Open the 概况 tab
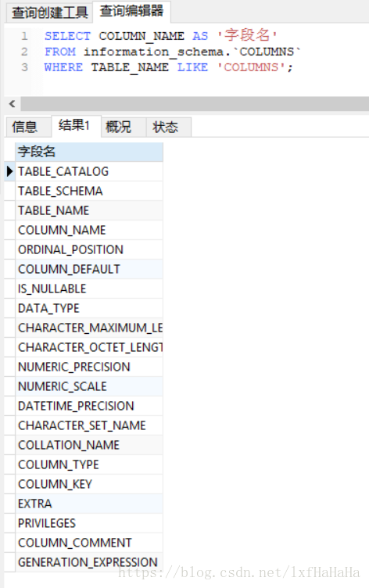Image resolution: width=369 pixels, height=588 pixels. click(x=124, y=127)
